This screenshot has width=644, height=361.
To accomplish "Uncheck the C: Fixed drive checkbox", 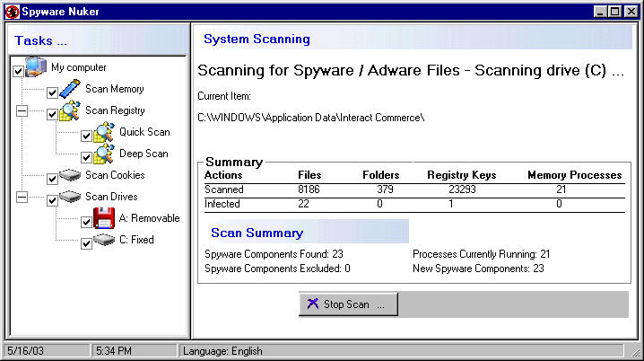I will click(86, 243).
